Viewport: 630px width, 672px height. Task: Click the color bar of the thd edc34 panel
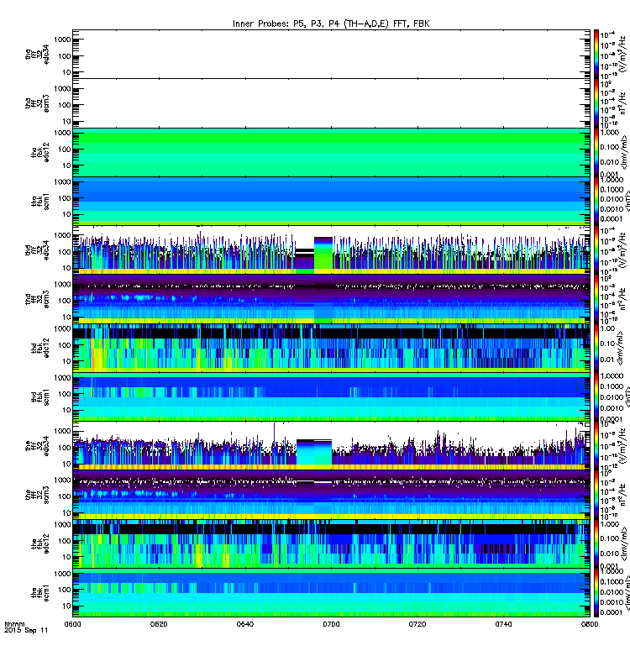(x=596, y=249)
